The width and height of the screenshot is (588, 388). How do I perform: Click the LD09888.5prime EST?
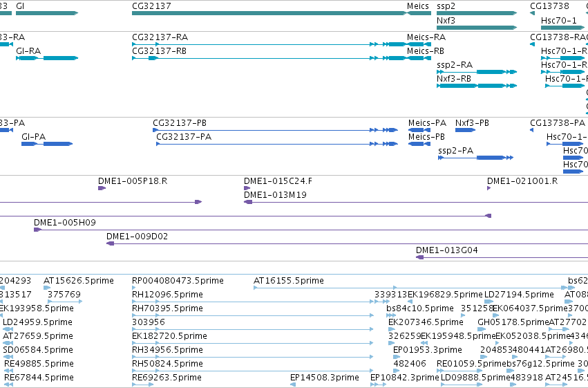(x=462, y=385)
